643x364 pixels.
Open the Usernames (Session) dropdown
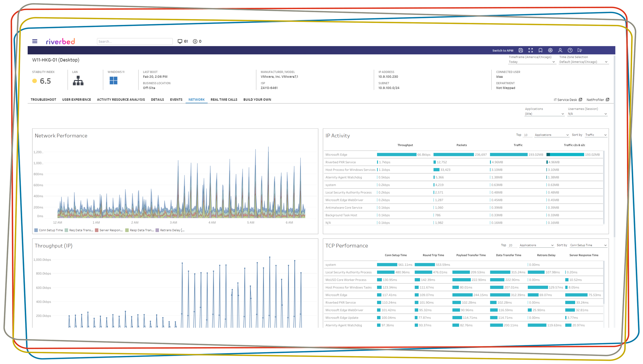[x=587, y=114]
